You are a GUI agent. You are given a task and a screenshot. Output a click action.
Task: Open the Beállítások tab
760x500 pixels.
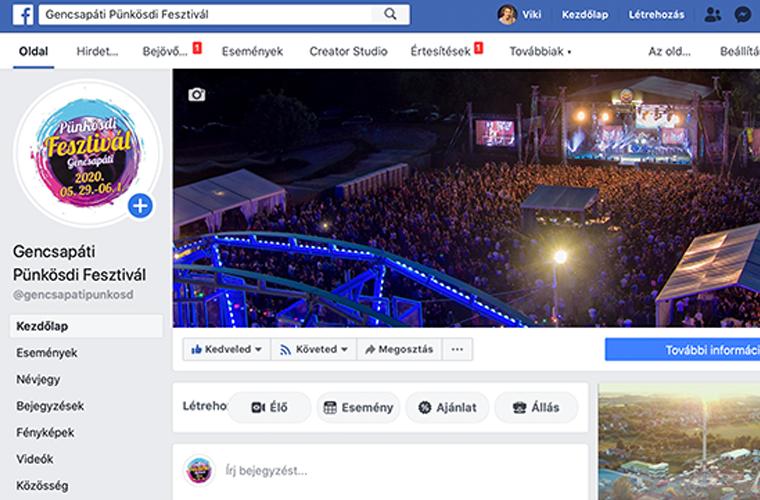pos(740,51)
